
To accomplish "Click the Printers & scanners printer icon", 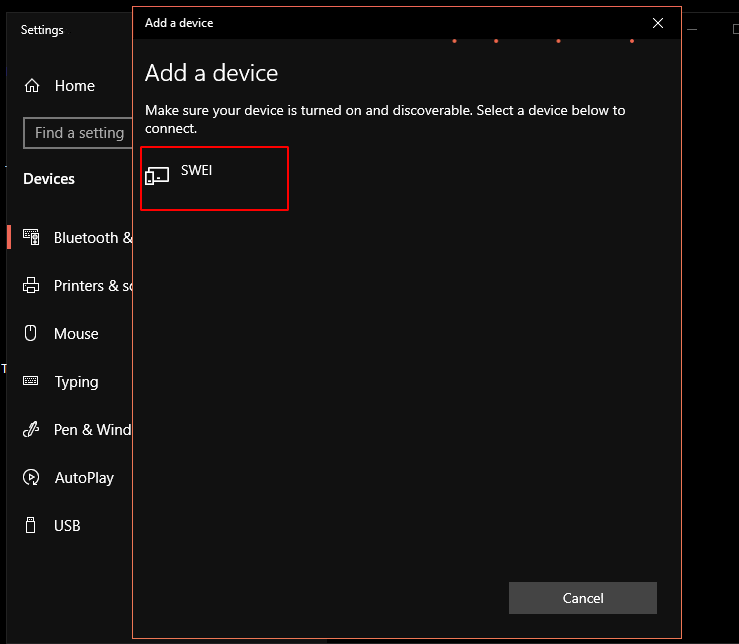I will [31, 285].
